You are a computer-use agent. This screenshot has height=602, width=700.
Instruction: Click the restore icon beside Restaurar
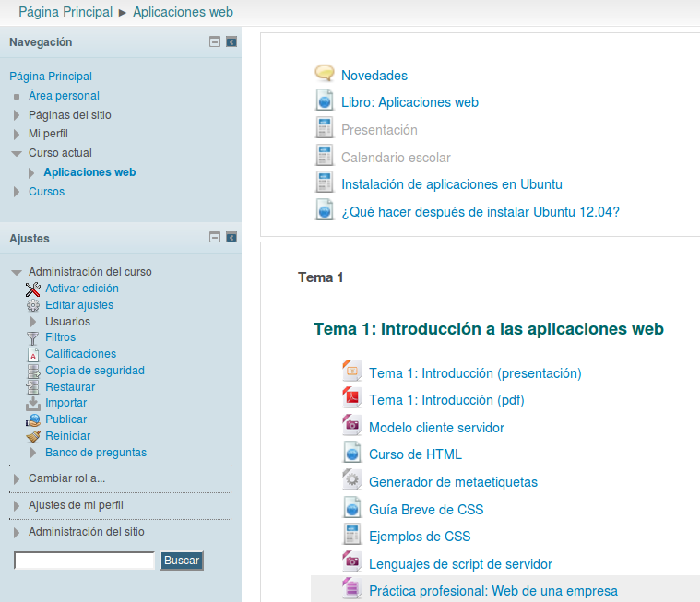coord(32,387)
